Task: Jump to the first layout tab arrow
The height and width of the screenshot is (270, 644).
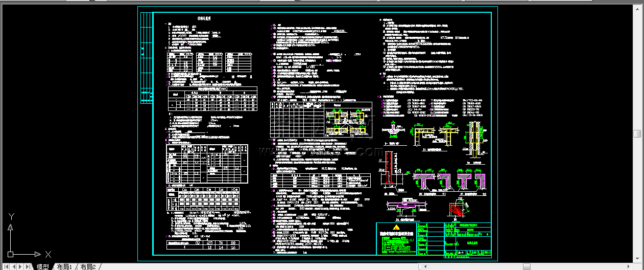Action: (6, 266)
